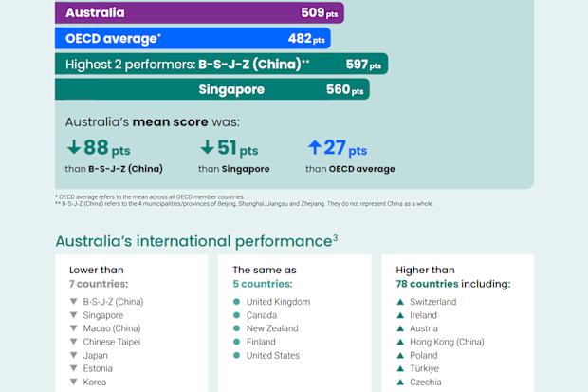Click up triangle next to Ireland

(400, 315)
